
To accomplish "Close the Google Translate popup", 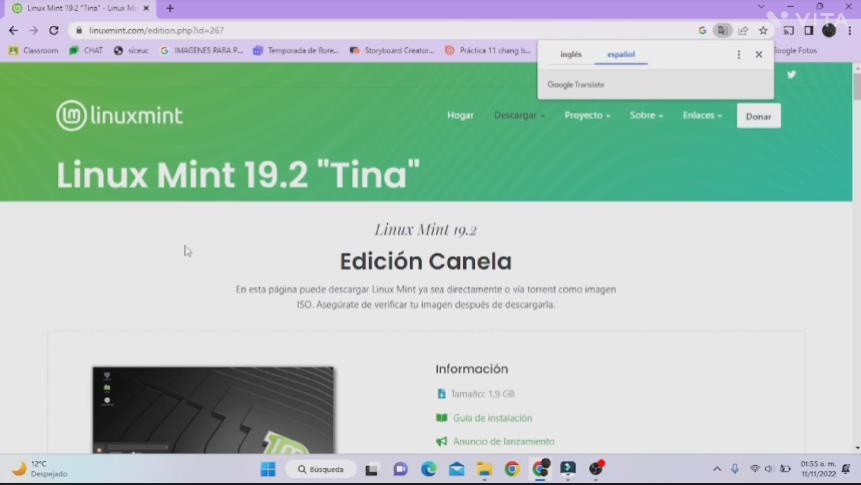I will [x=759, y=54].
